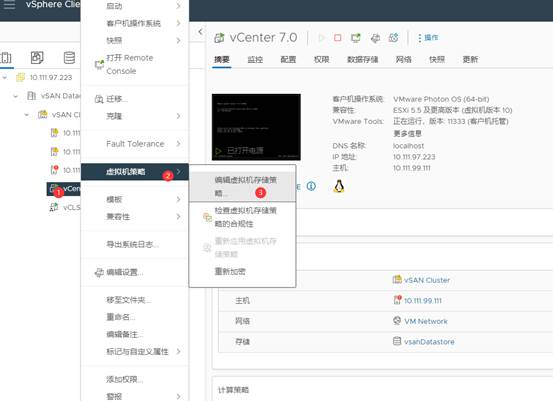Screen dimensions: 553x401
Task: Open the hamburger menu icon
Action: (x=10, y=5)
